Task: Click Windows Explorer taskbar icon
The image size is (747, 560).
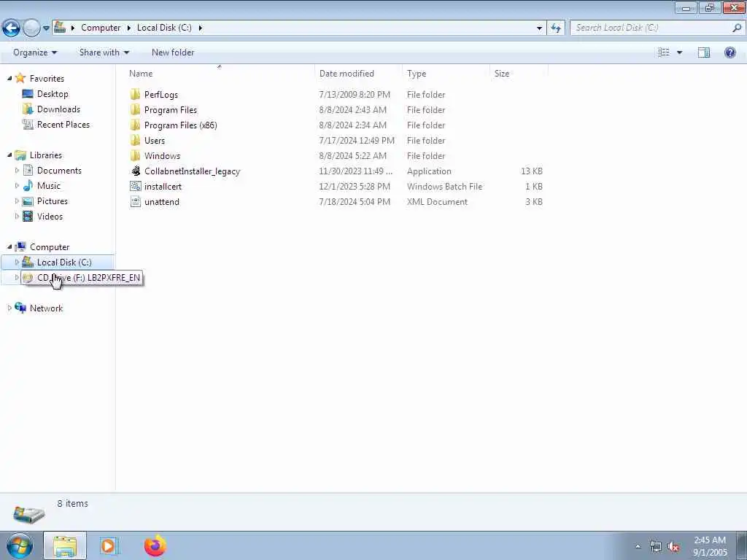Action: coord(65,545)
